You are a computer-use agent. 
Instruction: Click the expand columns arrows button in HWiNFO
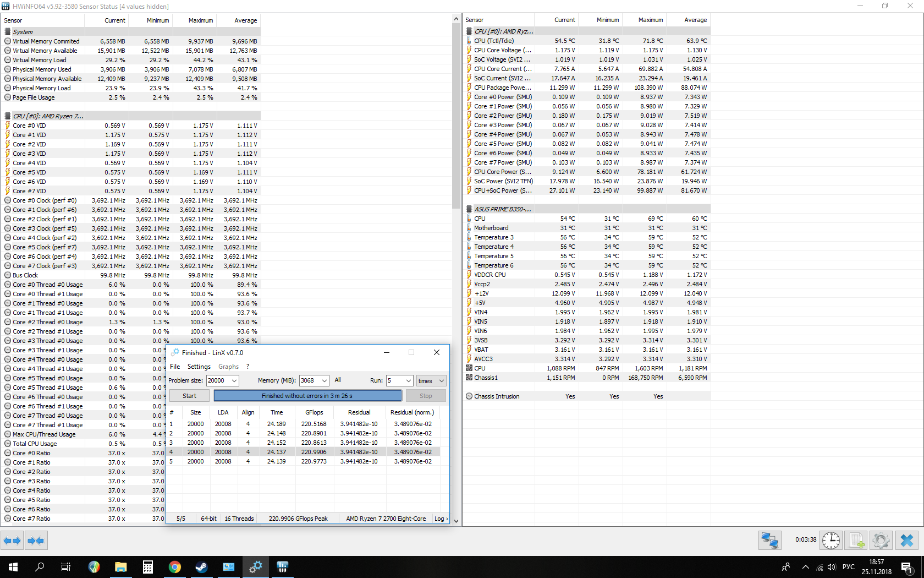pyautogui.click(x=12, y=541)
